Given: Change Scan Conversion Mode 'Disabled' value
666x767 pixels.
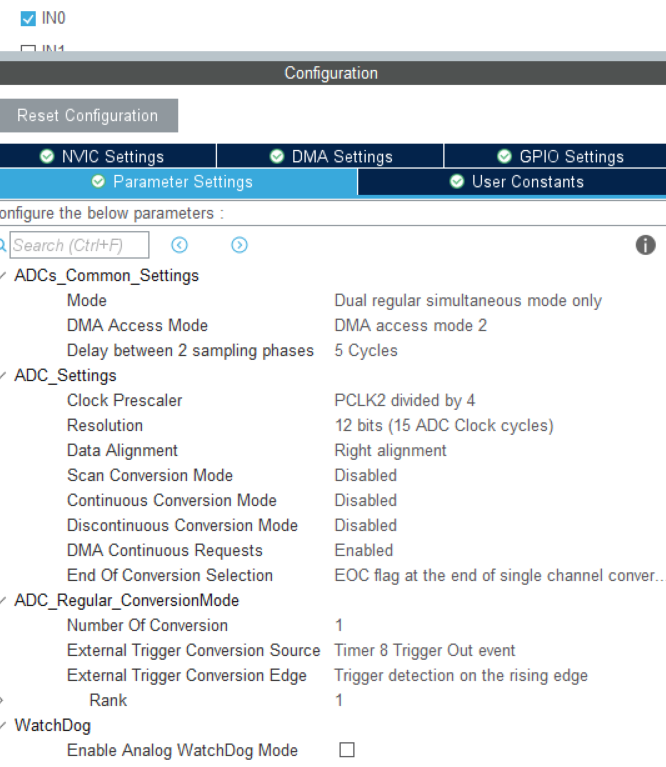Looking at the screenshot, I should tap(366, 475).
